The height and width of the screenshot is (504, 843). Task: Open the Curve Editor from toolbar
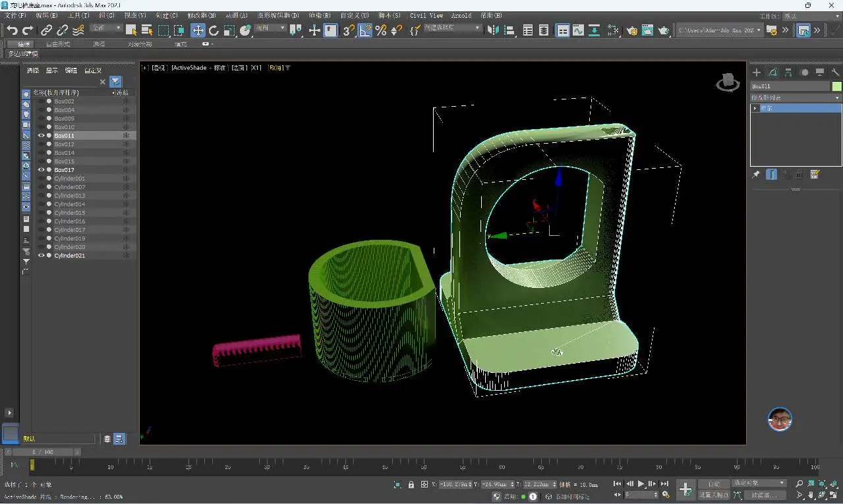pos(578,30)
